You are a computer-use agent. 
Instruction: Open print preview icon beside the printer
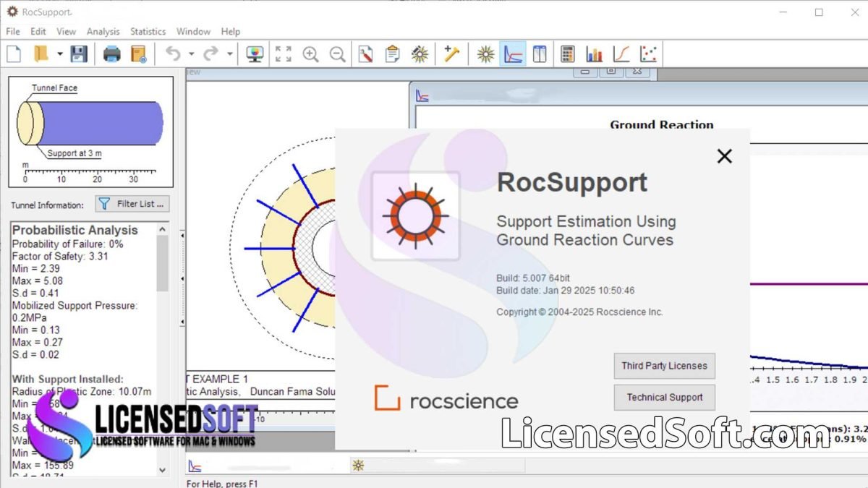(138, 54)
